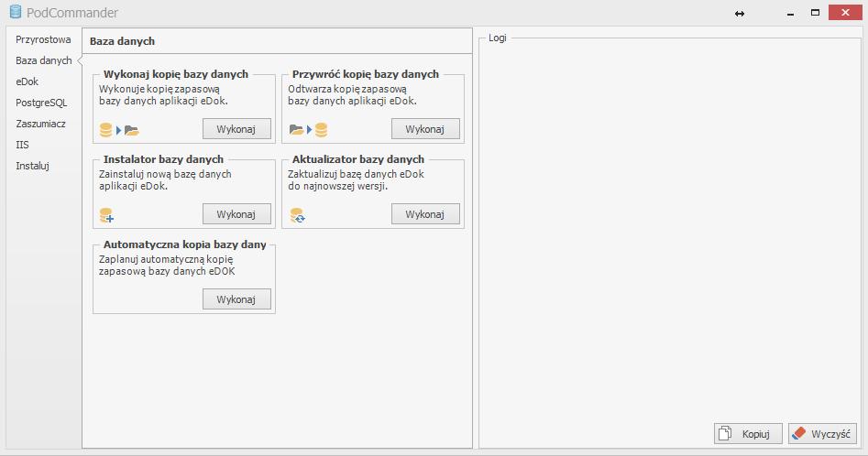Run Wykonaj for database backup copy

tap(236, 129)
